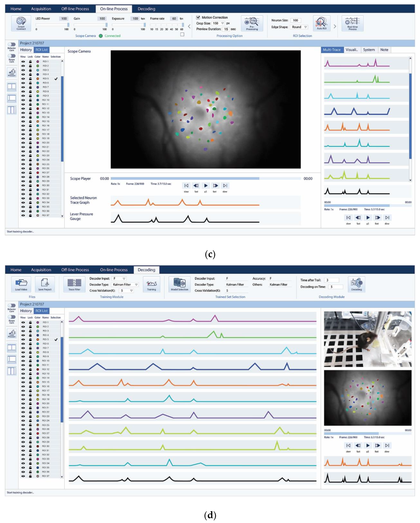Click the Training button in Training Module
Image resolution: width=420 pixels, height=523 pixels.
[x=151, y=284]
